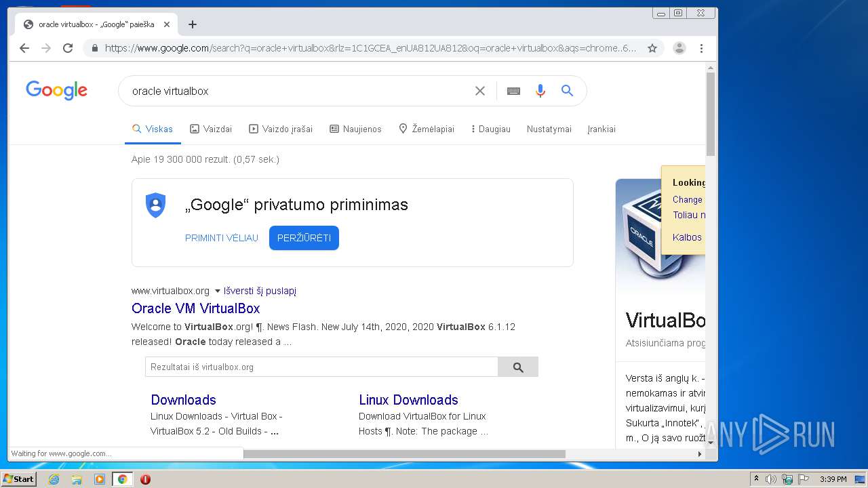Click the address bar URL
This screenshot has width=868, height=488.
371,48
